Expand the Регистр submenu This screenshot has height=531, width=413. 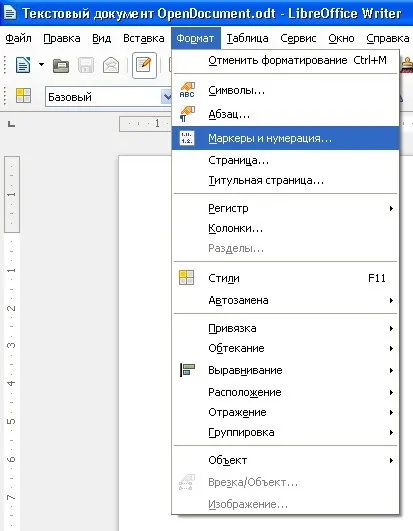[286, 209]
